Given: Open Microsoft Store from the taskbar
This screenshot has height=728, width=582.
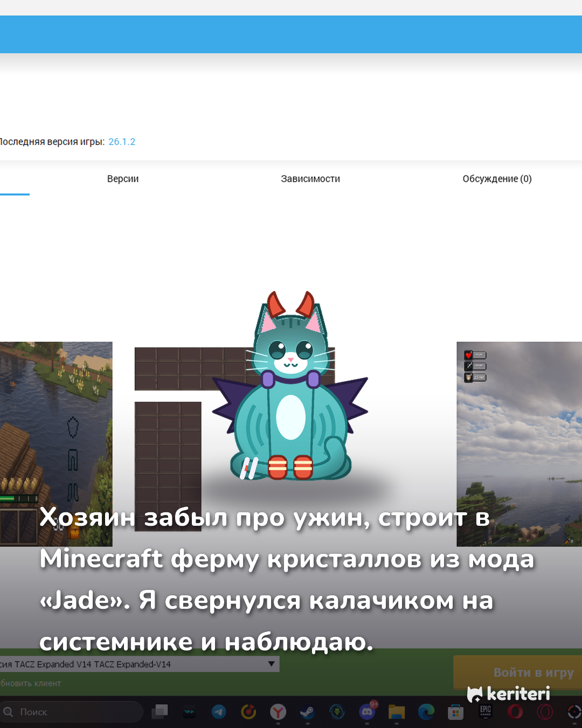Looking at the screenshot, I should coord(456,712).
